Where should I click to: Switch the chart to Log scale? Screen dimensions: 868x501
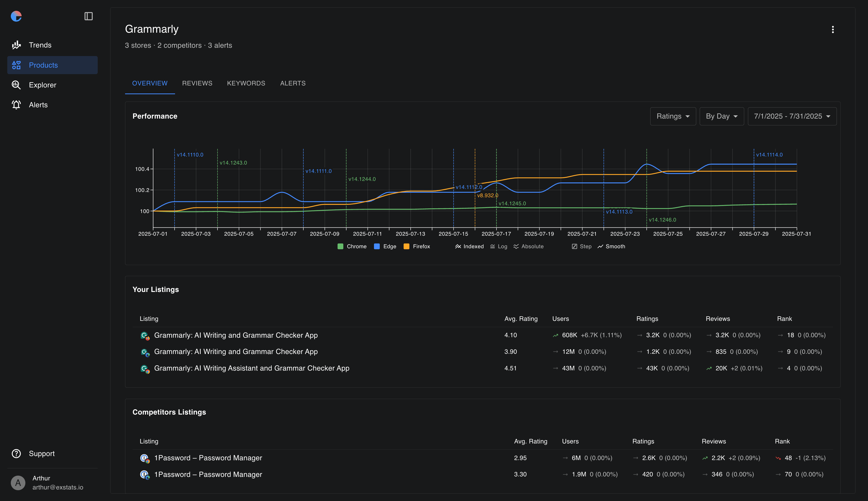(499, 246)
